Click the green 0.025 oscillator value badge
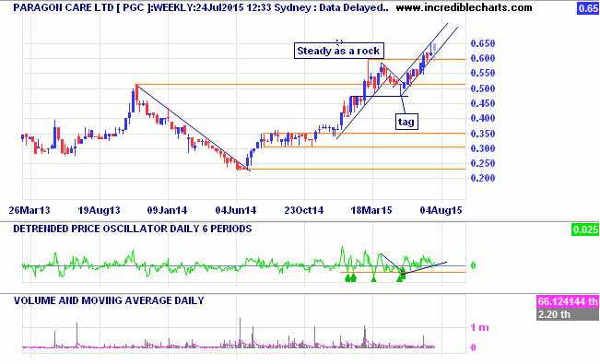The height and width of the screenshot is (364, 600). click(x=584, y=229)
